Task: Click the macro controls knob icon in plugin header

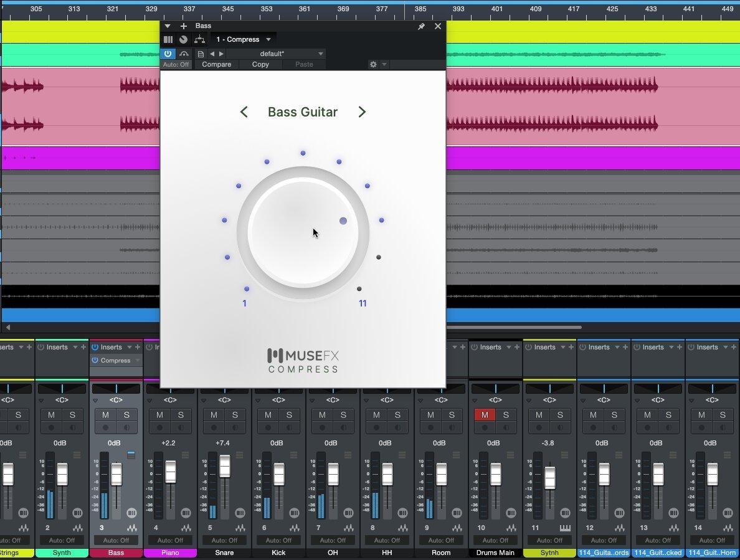Action: click(x=184, y=40)
